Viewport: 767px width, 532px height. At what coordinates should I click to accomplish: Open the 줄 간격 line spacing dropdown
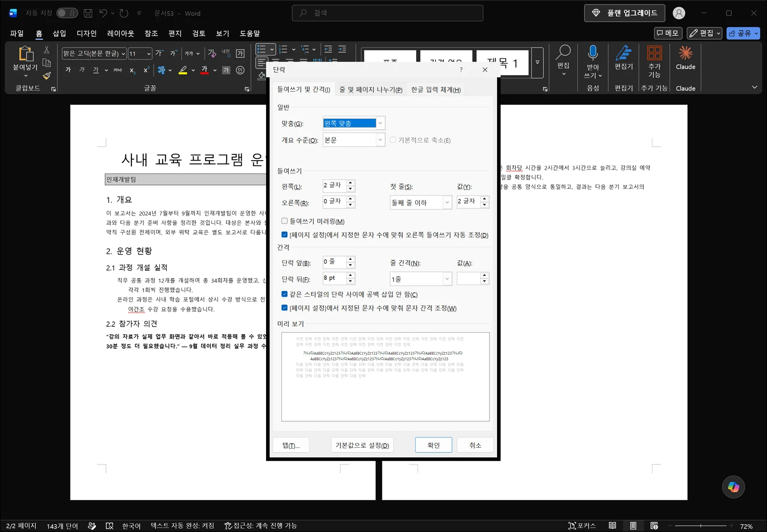click(x=447, y=278)
